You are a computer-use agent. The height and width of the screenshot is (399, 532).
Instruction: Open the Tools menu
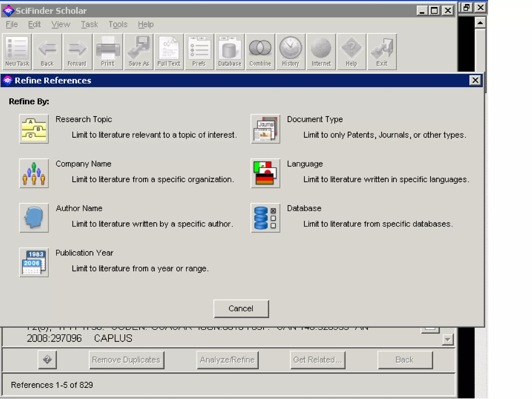click(118, 24)
